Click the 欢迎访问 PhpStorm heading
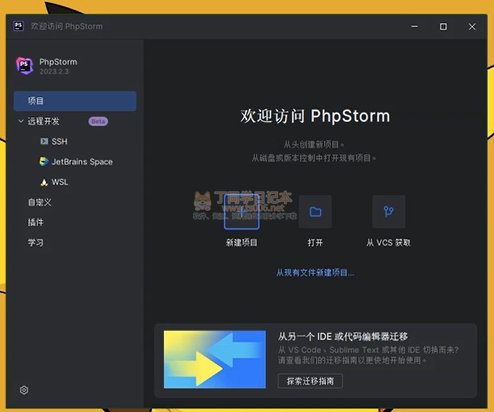Image resolution: width=494 pixels, height=412 pixels. click(315, 116)
